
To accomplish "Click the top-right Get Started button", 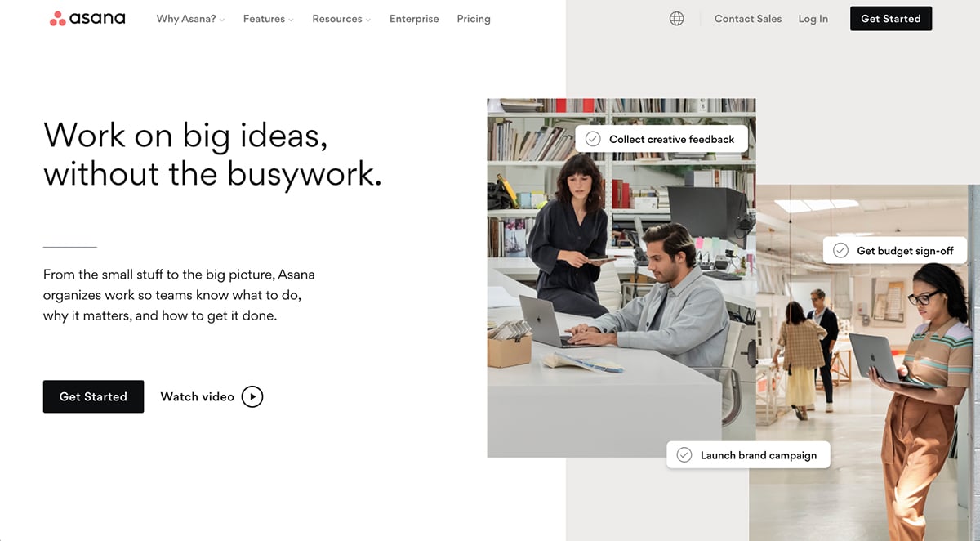I will point(890,17).
